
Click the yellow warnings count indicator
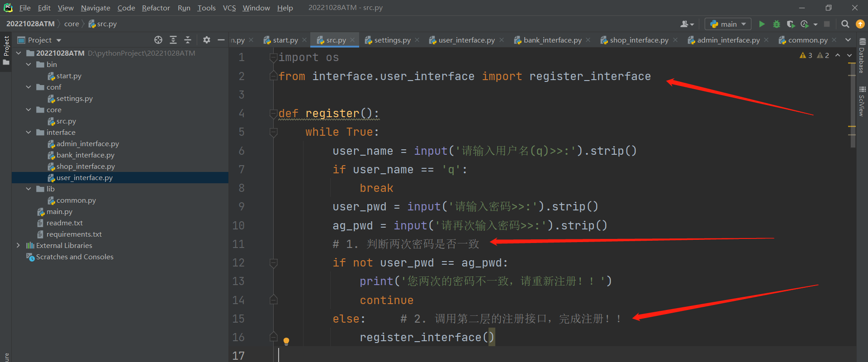(806, 55)
